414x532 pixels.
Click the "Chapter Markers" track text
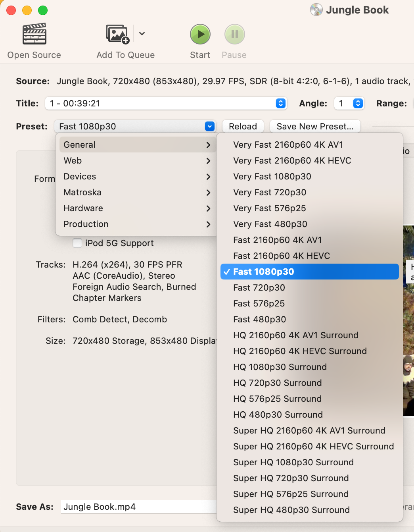107,298
